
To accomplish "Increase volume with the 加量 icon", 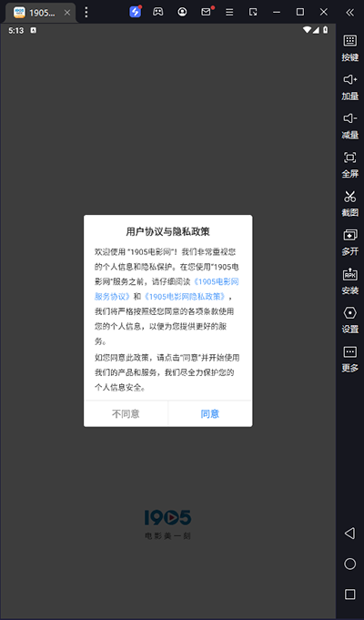I will [349, 86].
